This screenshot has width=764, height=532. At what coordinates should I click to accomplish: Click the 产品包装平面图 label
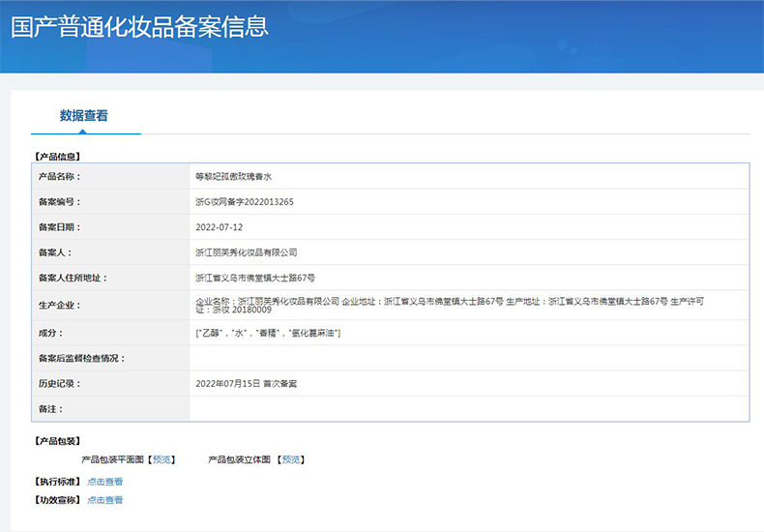tap(112, 459)
